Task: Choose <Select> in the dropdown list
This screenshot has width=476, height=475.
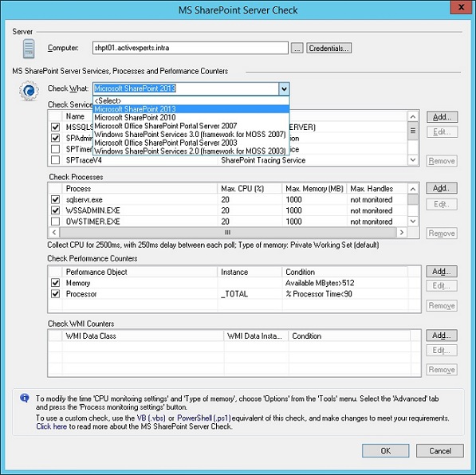Action: [x=191, y=100]
